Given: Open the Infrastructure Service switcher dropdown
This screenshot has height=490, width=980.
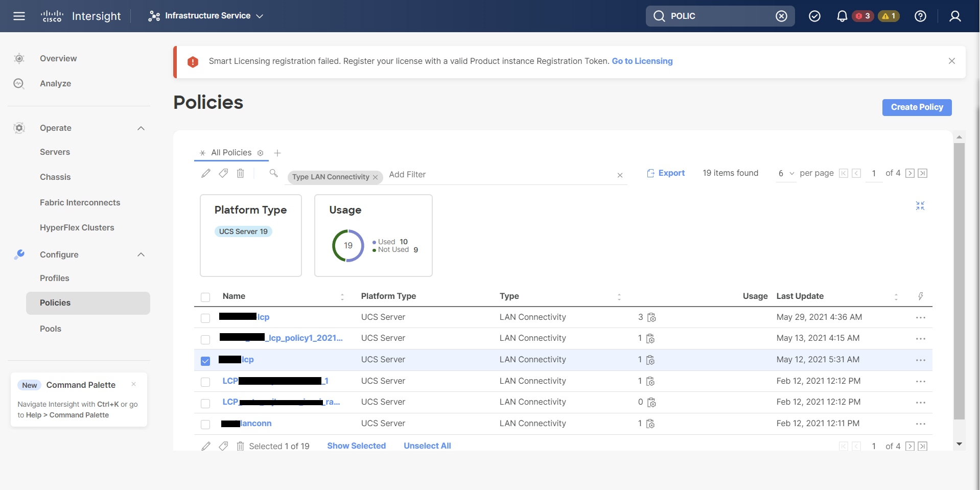Looking at the screenshot, I should point(205,16).
